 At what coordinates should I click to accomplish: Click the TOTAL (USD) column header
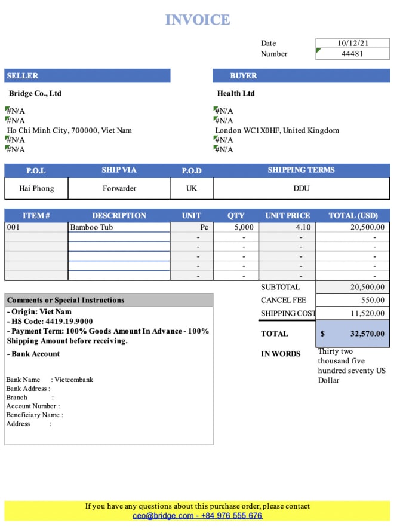pos(353,215)
